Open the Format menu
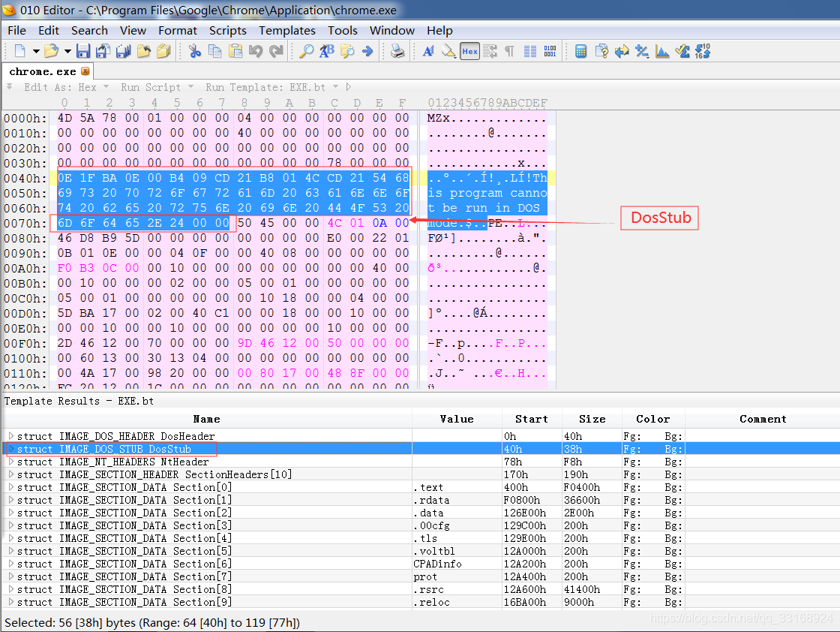This screenshot has height=632, width=840. (x=177, y=31)
